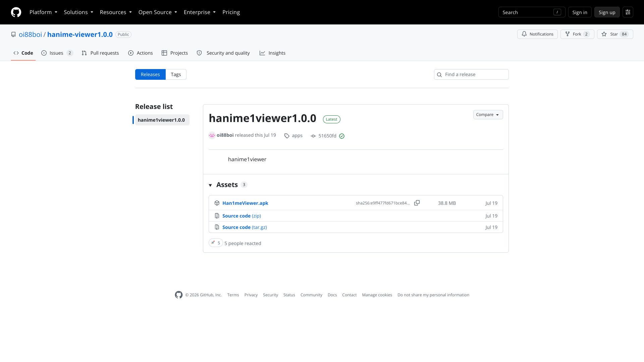Open the Insights tab
The image size is (644, 362).
[272, 53]
